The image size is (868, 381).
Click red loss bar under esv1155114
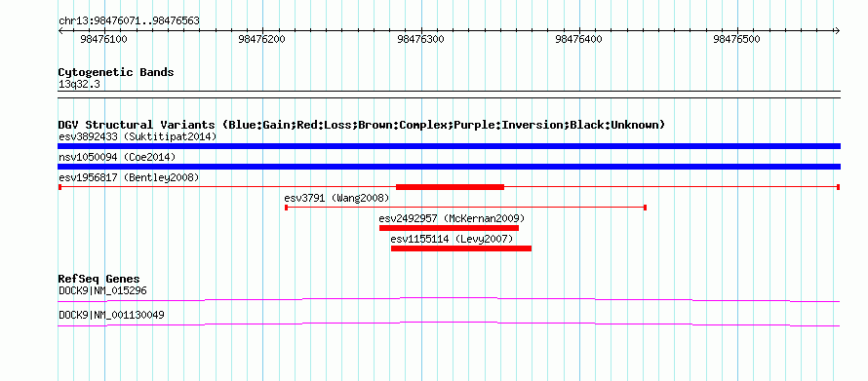pos(461,248)
